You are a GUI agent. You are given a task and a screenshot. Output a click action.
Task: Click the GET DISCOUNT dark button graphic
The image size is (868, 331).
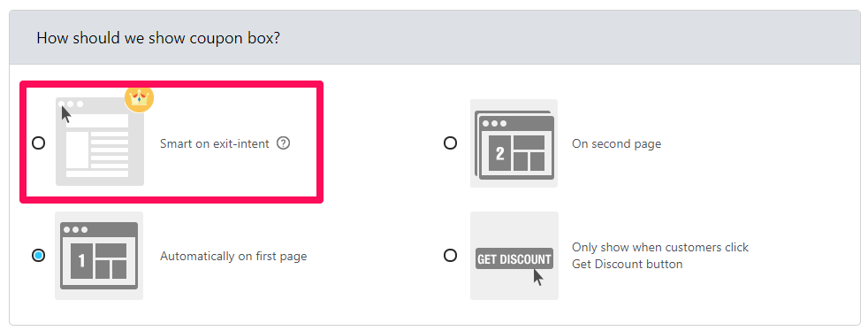click(x=514, y=258)
